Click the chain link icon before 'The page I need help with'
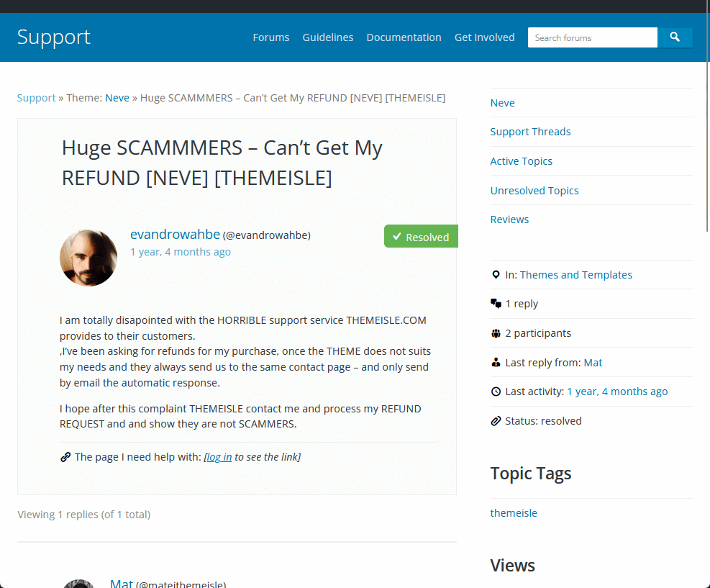 point(65,457)
